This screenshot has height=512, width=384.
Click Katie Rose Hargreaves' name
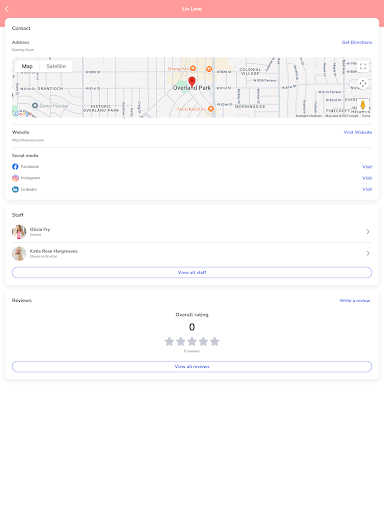pyautogui.click(x=54, y=251)
